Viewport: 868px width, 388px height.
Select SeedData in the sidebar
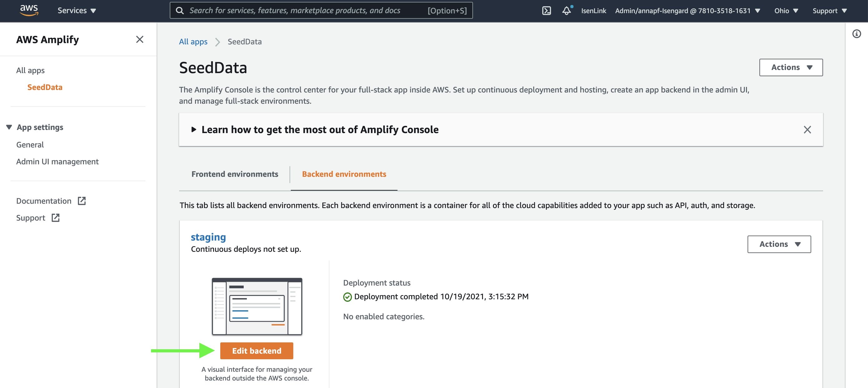(45, 87)
